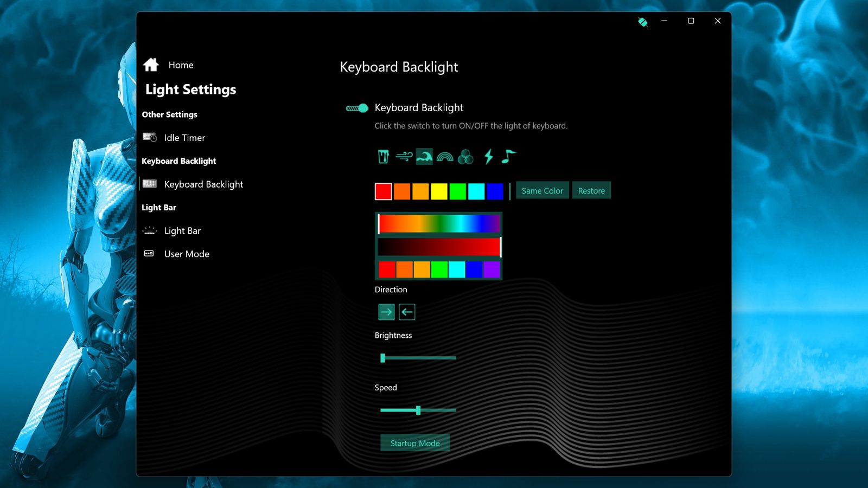Click the "Brightness" label
This screenshot has height=488, width=868.
click(x=393, y=336)
